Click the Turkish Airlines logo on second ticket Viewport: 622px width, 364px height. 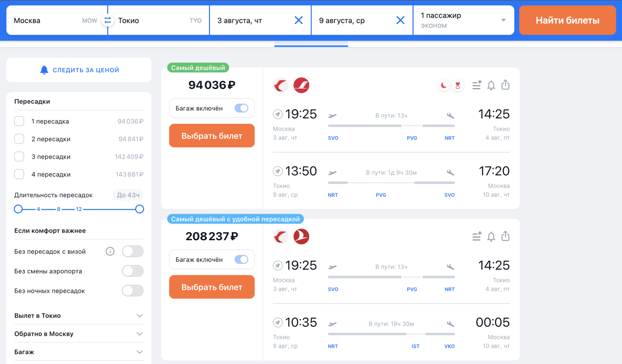(301, 236)
